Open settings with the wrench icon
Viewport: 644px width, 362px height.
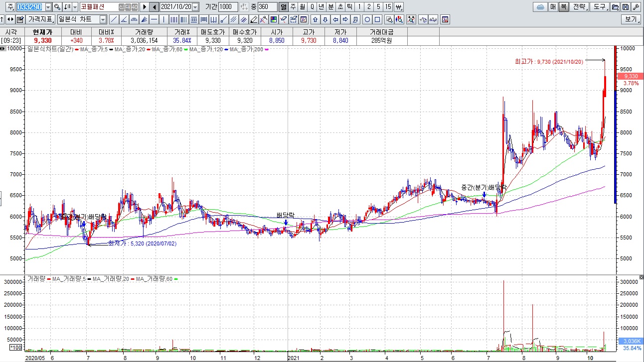[636, 7]
